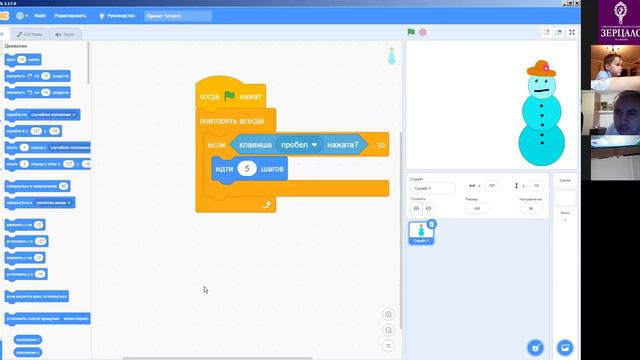Click choose a backdrop button
Image resolution: width=640 pixels, height=360 pixels.
point(565,348)
